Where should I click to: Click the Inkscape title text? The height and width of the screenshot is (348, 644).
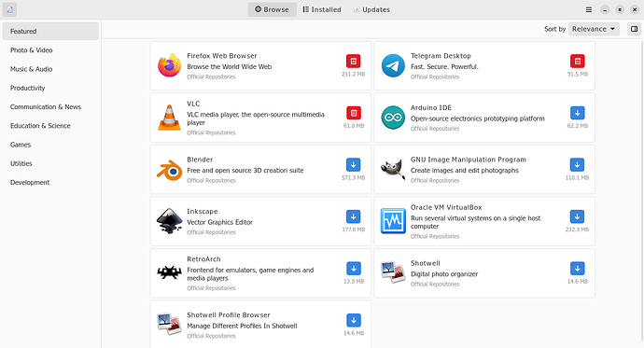pyautogui.click(x=203, y=212)
